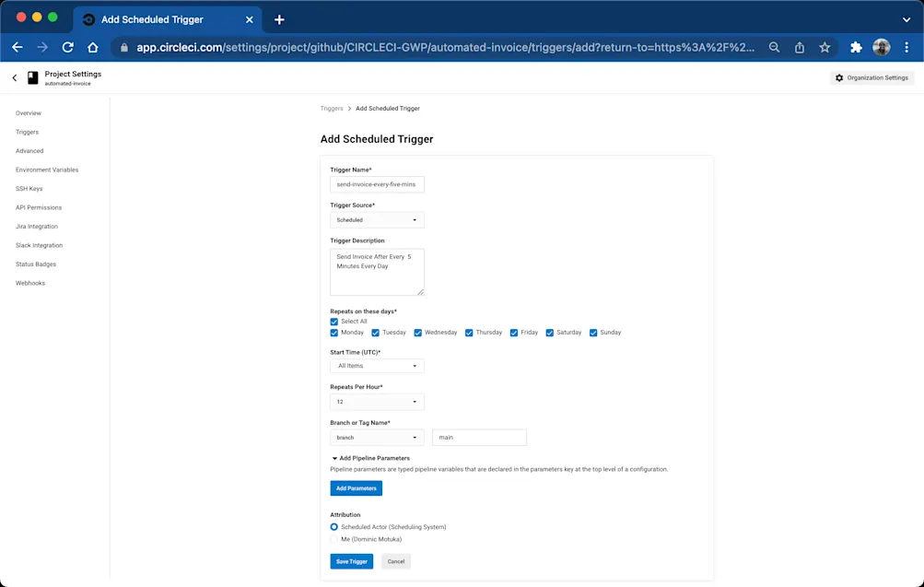Open the Environment Variables section
This screenshot has width=924, height=587.
(47, 170)
